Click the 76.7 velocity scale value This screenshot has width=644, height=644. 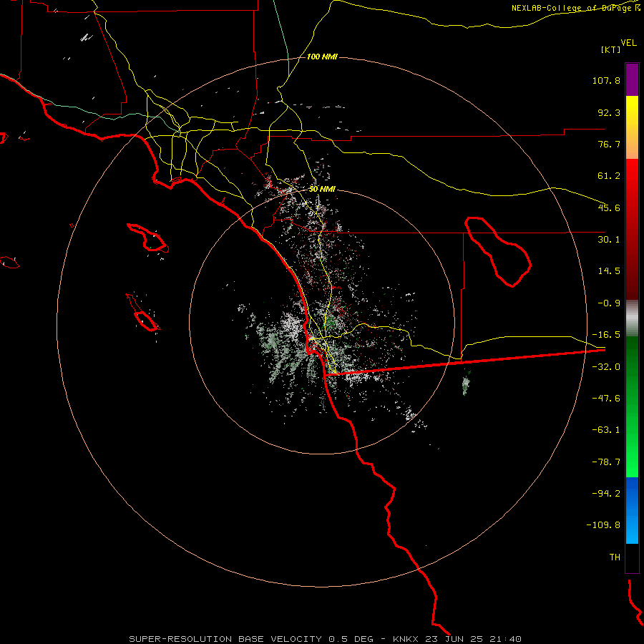[609, 144]
